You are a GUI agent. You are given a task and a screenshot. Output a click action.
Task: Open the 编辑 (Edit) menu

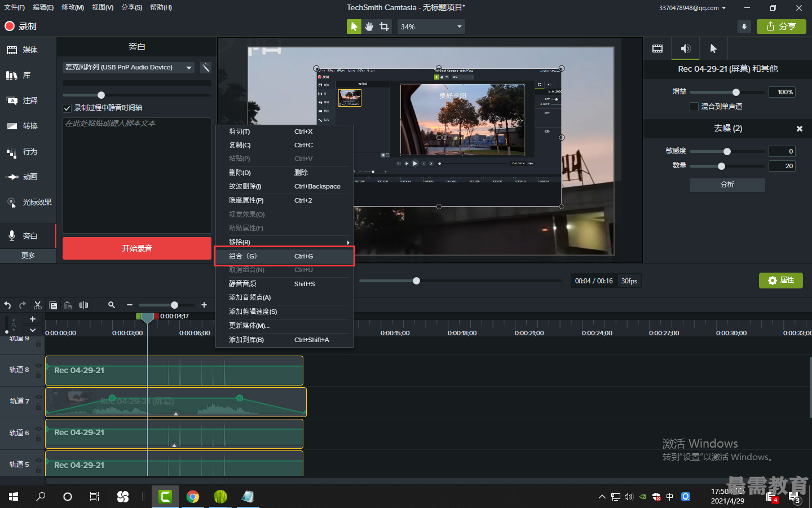coord(43,7)
